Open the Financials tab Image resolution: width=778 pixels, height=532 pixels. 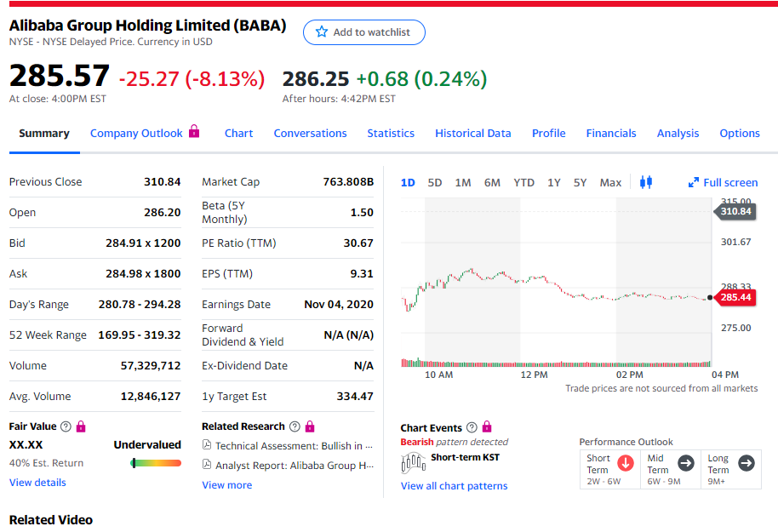610,133
